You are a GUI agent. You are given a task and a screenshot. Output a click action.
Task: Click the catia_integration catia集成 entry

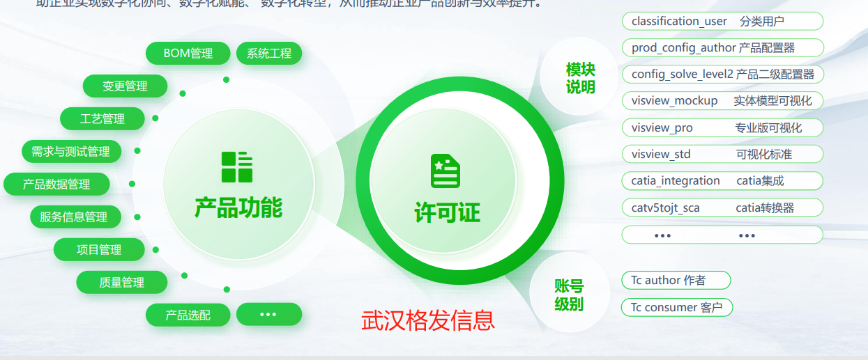point(722,180)
